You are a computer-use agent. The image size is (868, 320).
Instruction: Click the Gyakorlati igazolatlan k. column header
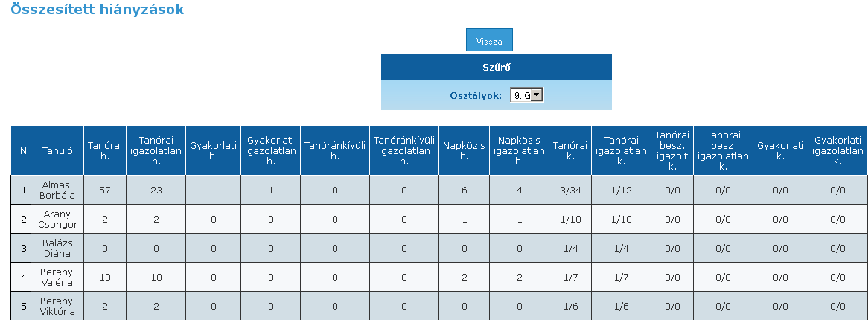point(838,150)
